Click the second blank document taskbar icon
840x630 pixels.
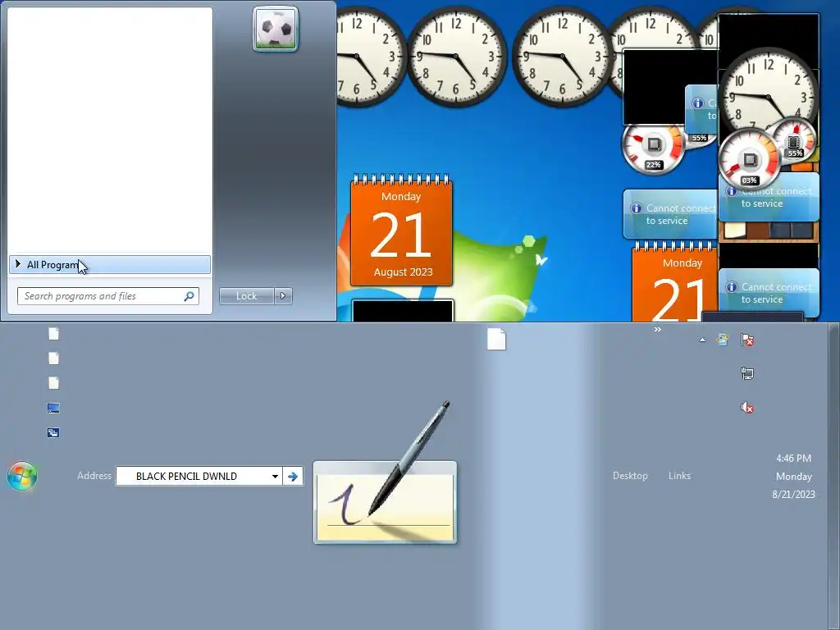[x=53, y=358]
